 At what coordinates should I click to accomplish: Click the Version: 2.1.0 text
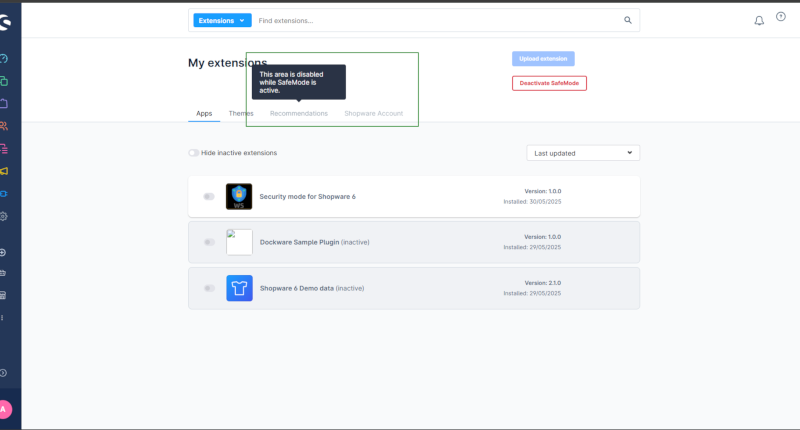(x=543, y=283)
